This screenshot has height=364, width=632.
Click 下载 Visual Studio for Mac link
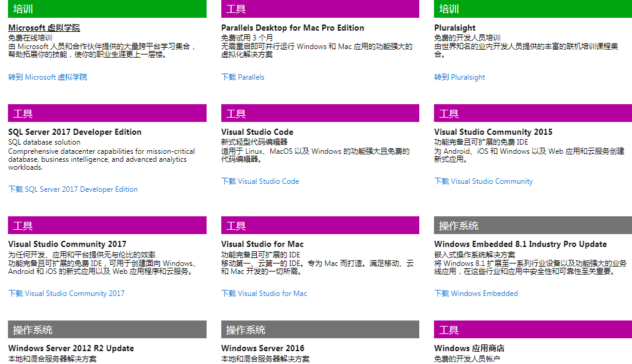point(264,294)
